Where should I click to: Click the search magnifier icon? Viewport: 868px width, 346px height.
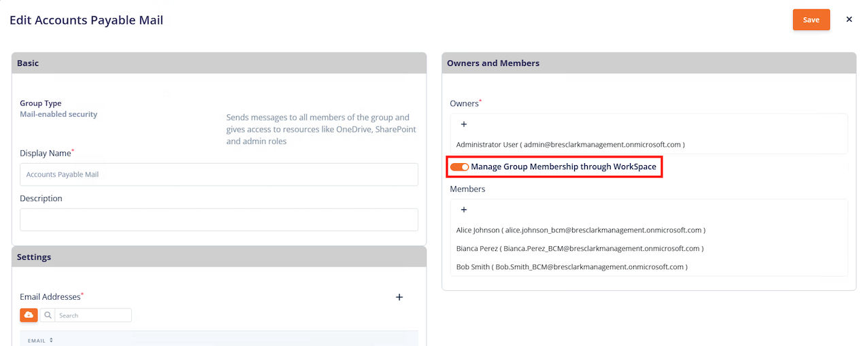coord(48,315)
